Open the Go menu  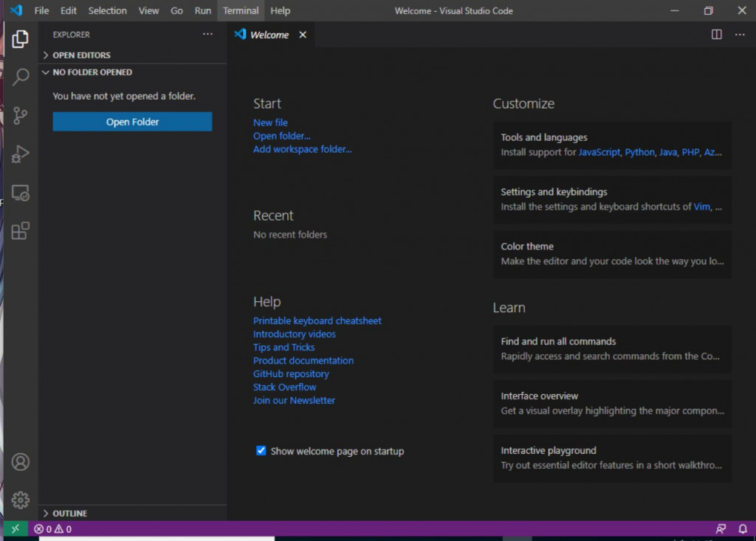176,10
